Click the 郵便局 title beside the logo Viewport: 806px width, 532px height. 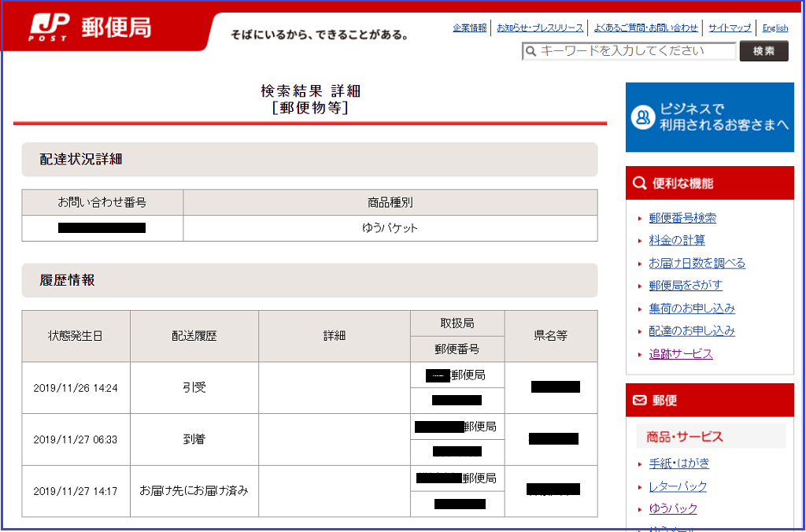pos(116,28)
